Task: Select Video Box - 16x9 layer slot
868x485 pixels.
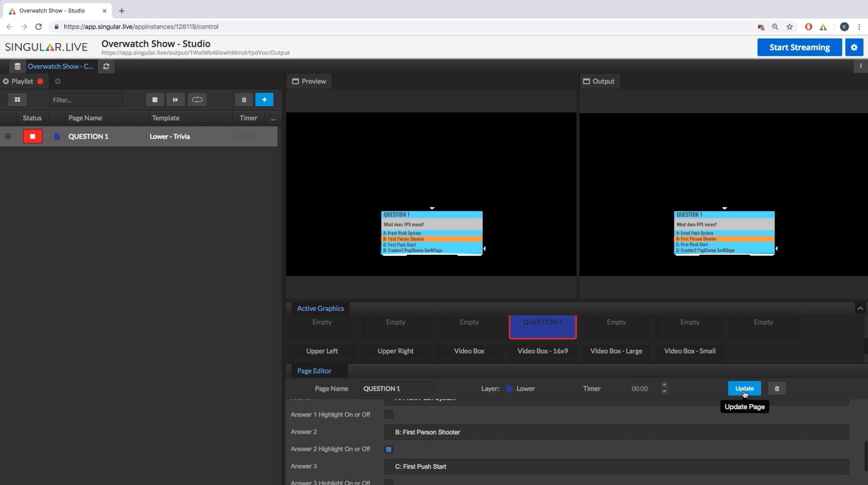Action: coord(542,351)
